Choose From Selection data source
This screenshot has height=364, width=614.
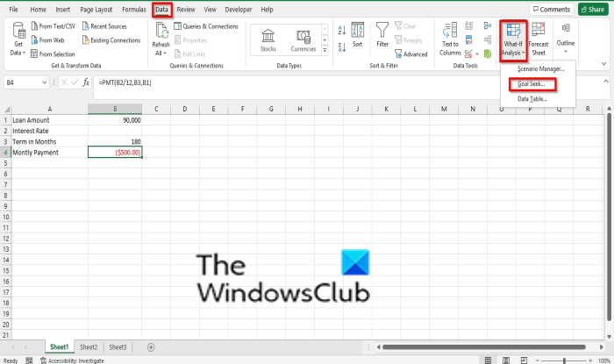(53, 54)
